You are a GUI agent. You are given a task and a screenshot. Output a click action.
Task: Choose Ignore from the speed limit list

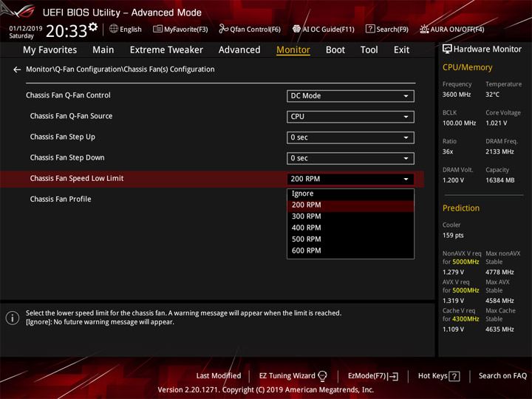(350, 194)
